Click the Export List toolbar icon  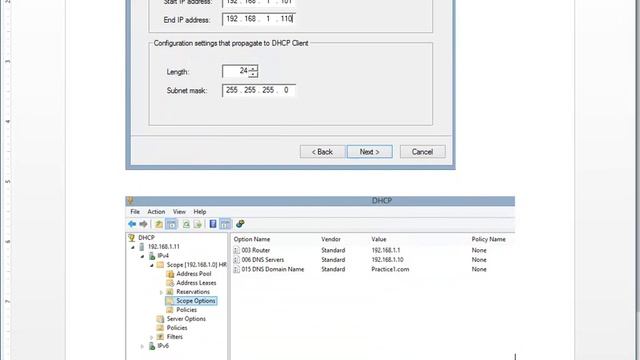(x=198, y=224)
